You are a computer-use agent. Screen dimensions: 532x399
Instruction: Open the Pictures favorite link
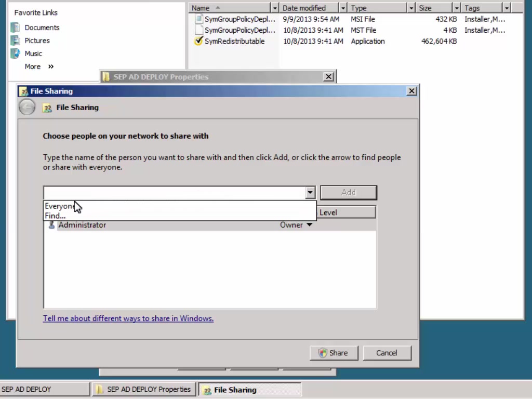[x=37, y=41]
